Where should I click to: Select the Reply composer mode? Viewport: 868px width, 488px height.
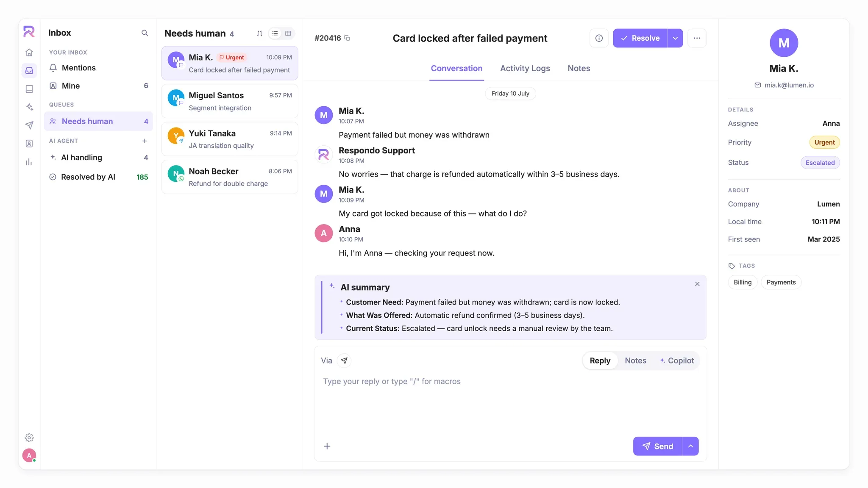[600, 360]
